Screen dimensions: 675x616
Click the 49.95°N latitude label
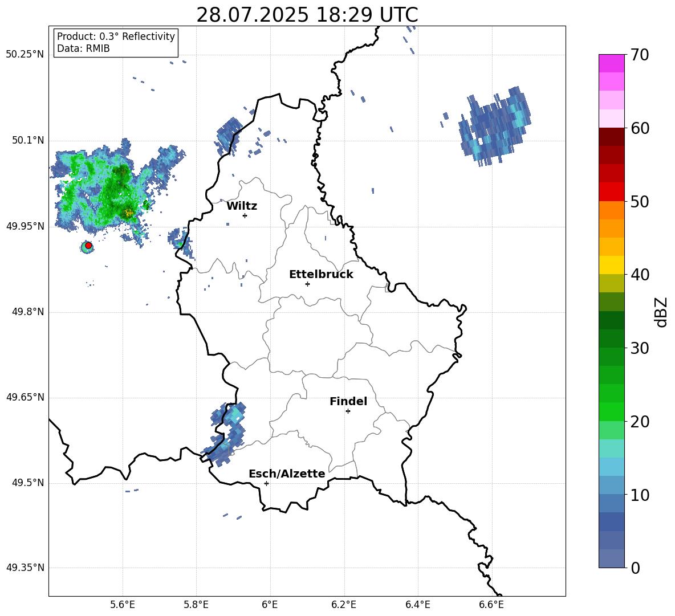click(x=25, y=226)
